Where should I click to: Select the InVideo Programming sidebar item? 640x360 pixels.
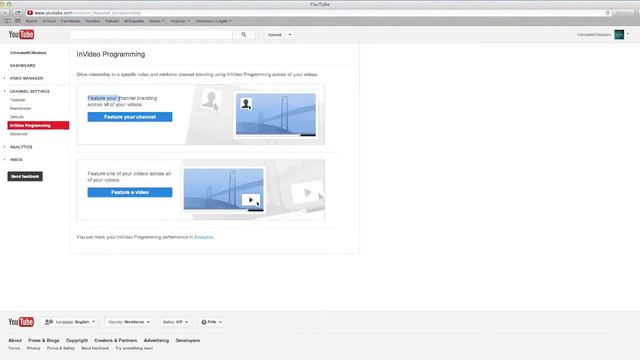38,125
